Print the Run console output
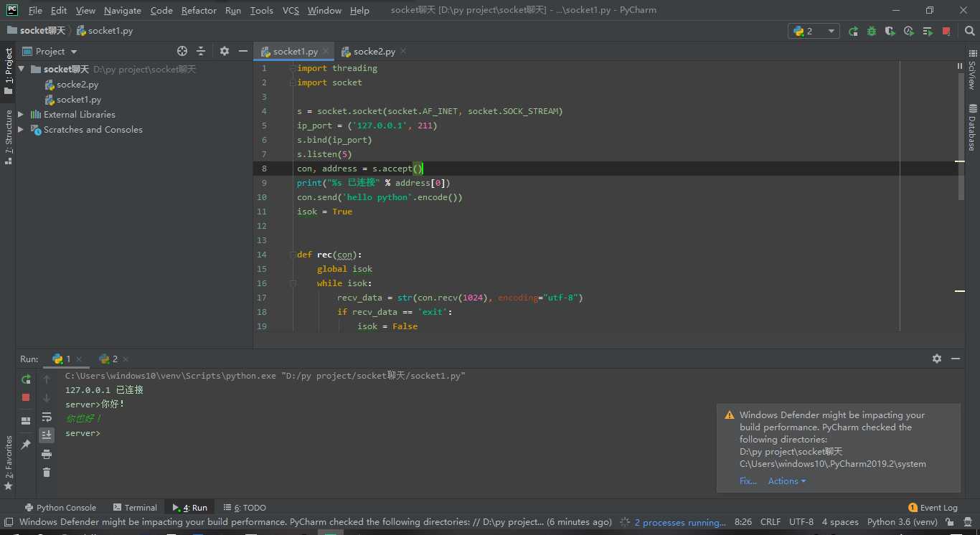The height and width of the screenshot is (535, 980). click(47, 454)
